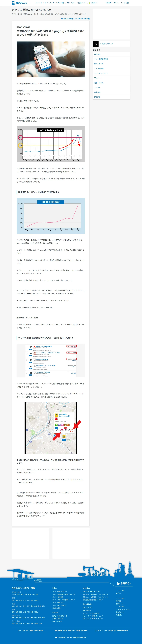Open スタンド検索 in top navigation
Viewport: 142px width, 644px height.
pos(60,3)
